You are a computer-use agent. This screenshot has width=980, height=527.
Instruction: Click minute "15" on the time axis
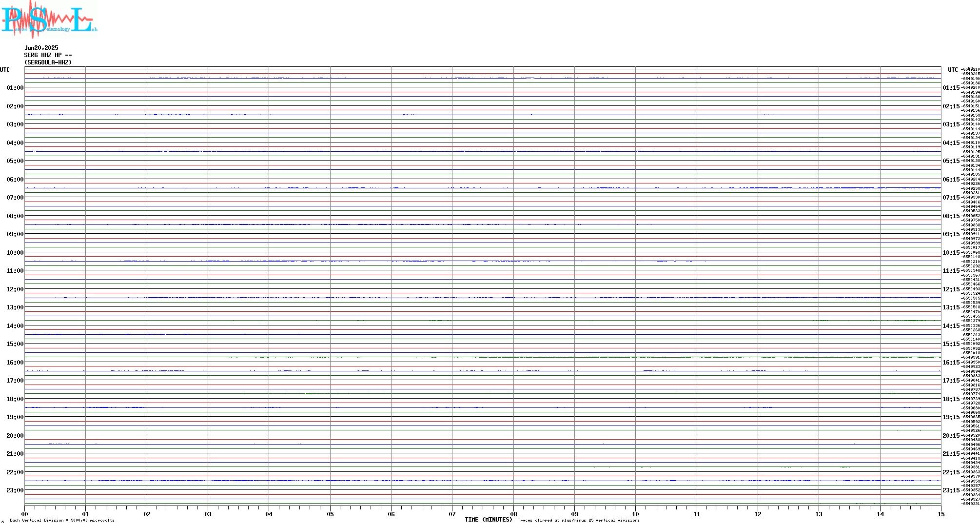click(941, 514)
